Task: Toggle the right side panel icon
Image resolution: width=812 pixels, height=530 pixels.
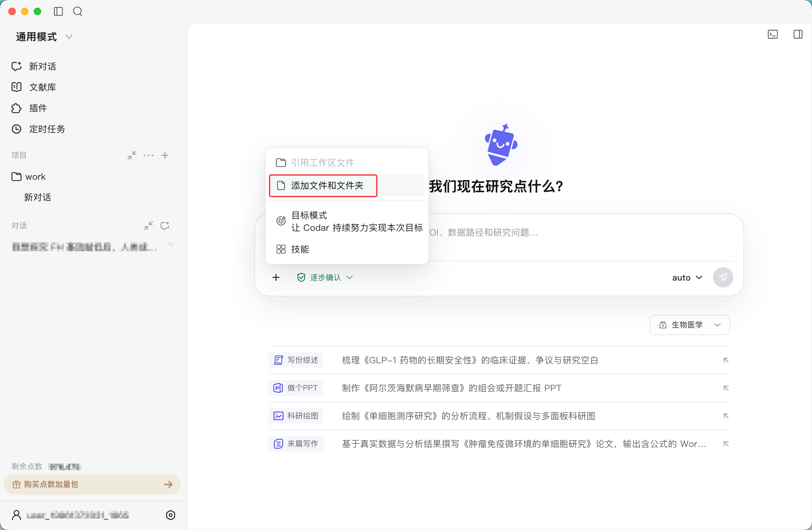Action: point(798,34)
